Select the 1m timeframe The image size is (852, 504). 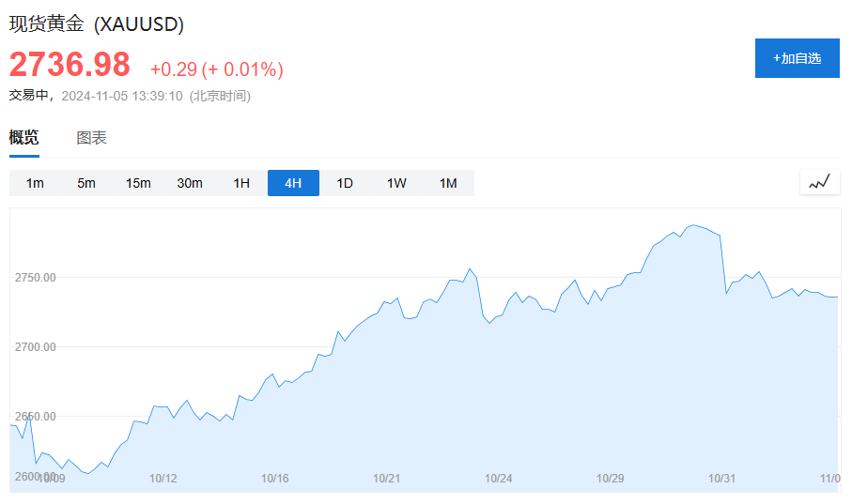click(35, 183)
